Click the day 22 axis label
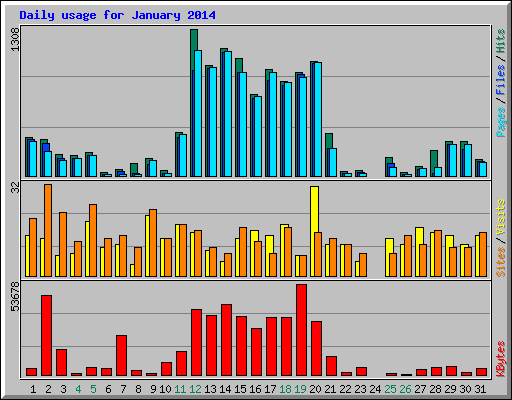The width and height of the screenshot is (512, 400). [345, 389]
